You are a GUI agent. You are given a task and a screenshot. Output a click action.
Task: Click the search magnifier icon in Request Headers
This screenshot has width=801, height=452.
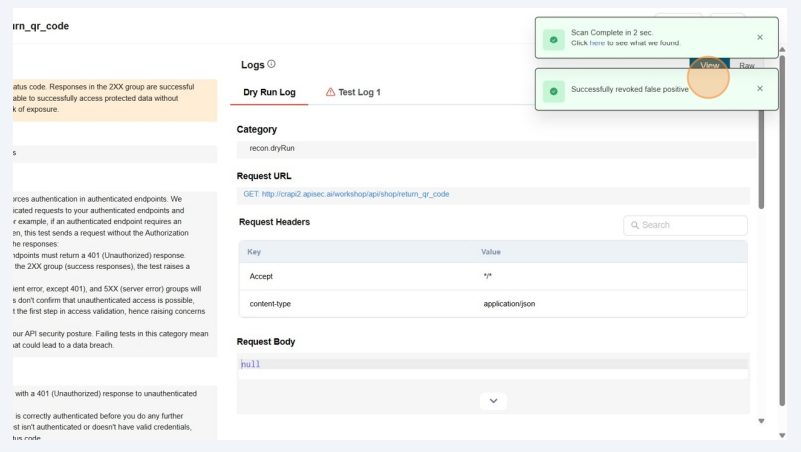pyautogui.click(x=634, y=225)
